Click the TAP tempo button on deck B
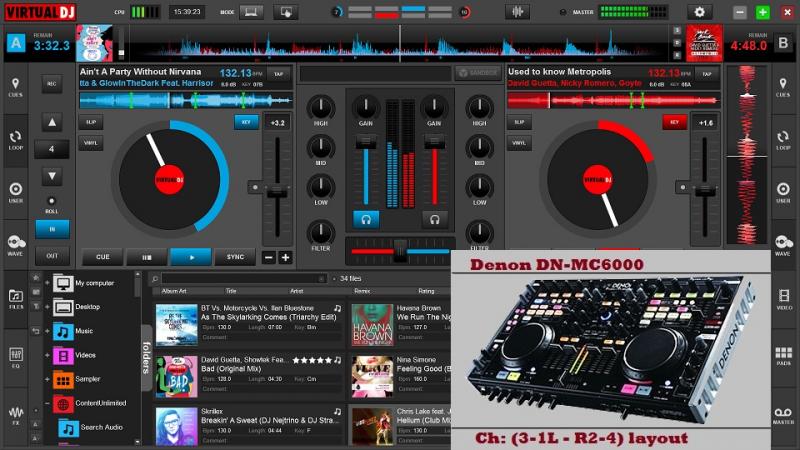This screenshot has width=800, height=450. [707, 74]
